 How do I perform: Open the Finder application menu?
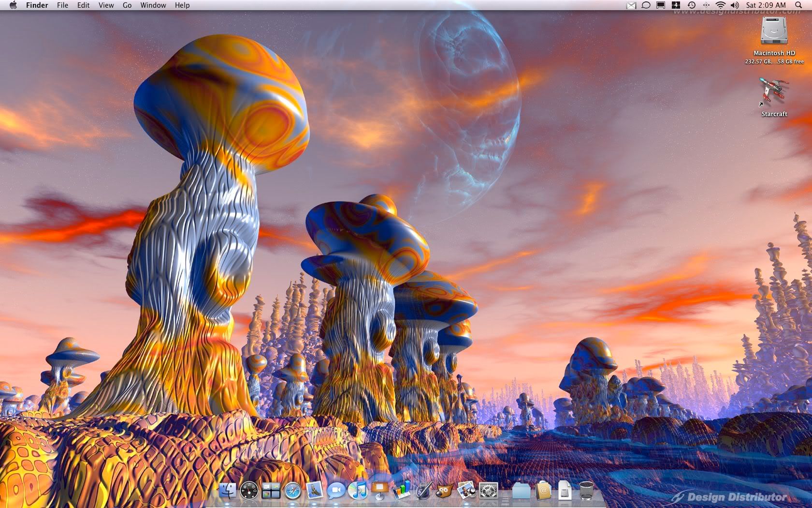click(37, 5)
